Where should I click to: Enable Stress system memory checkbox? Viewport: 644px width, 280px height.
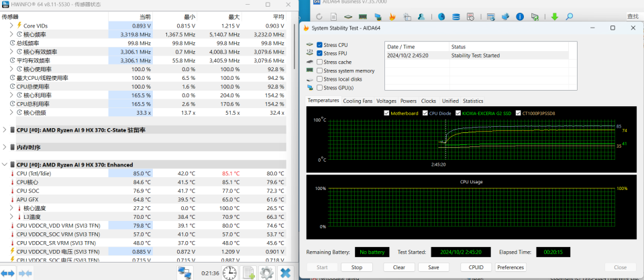click(319, 71)
